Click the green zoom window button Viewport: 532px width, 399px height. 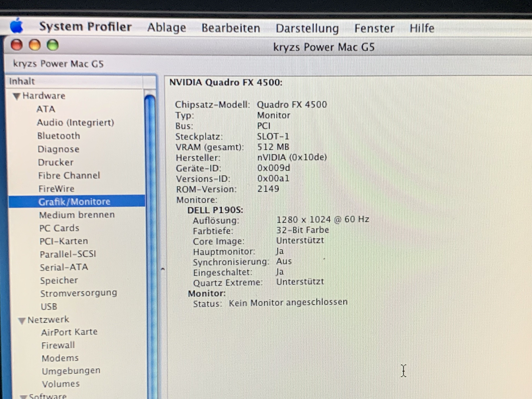53,45
